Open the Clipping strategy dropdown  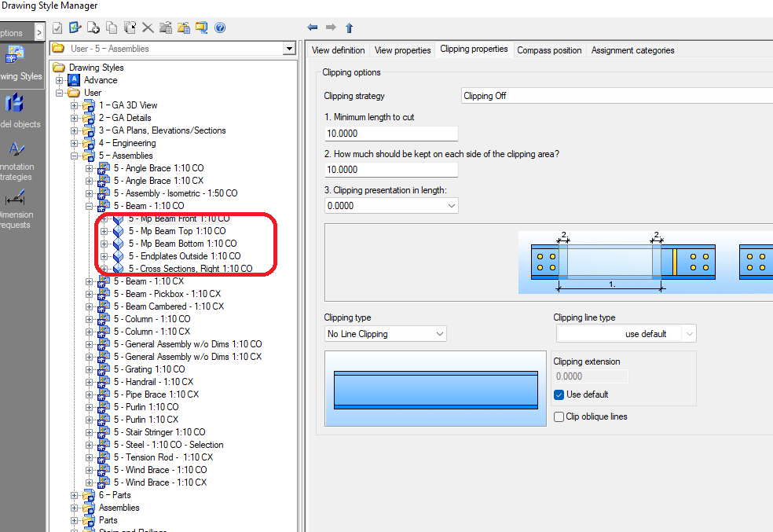[613, 95]
